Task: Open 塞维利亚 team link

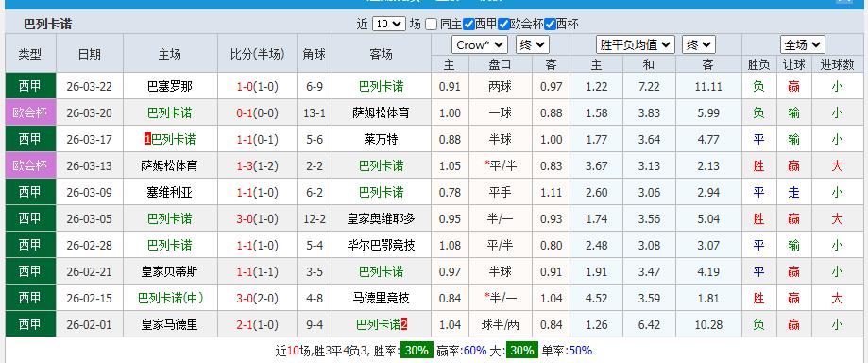Action: point(170,192)
